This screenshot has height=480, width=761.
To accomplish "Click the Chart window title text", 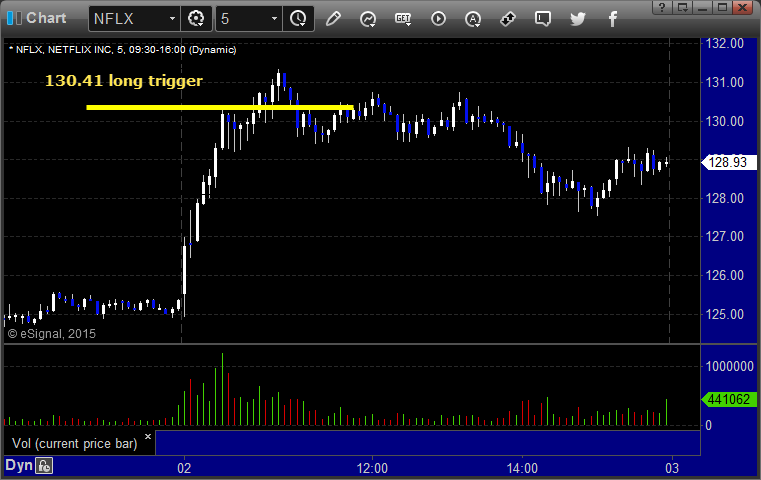I will [46, 18].
